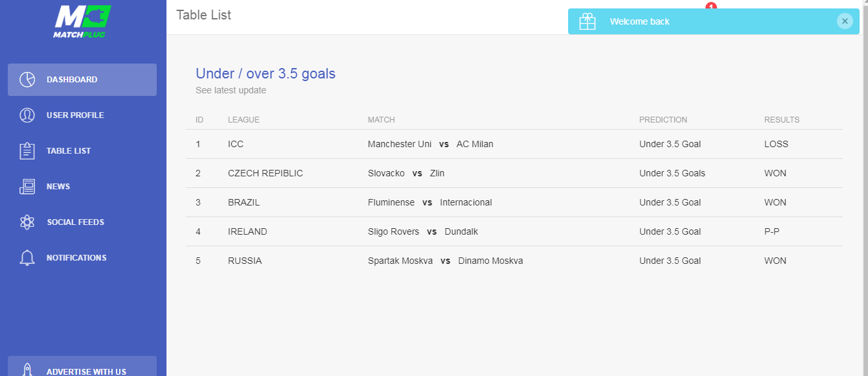Screen dimensions: 868x376
Task: Click the Table List page title
Action: pyautogui.click(x=203, y=15)
